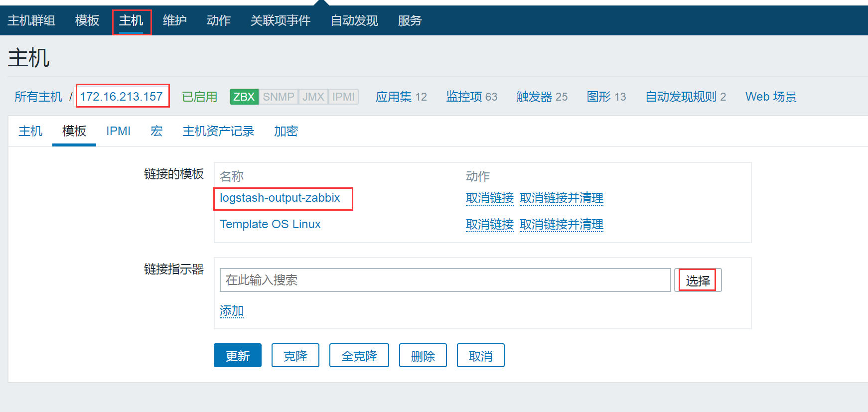
Task: Switch to the 模板 form tab
Action: click(x=74, y=131)
